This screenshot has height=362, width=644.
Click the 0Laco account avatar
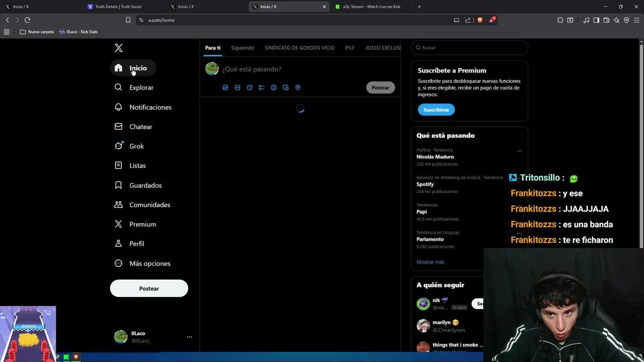click(121, 337)
